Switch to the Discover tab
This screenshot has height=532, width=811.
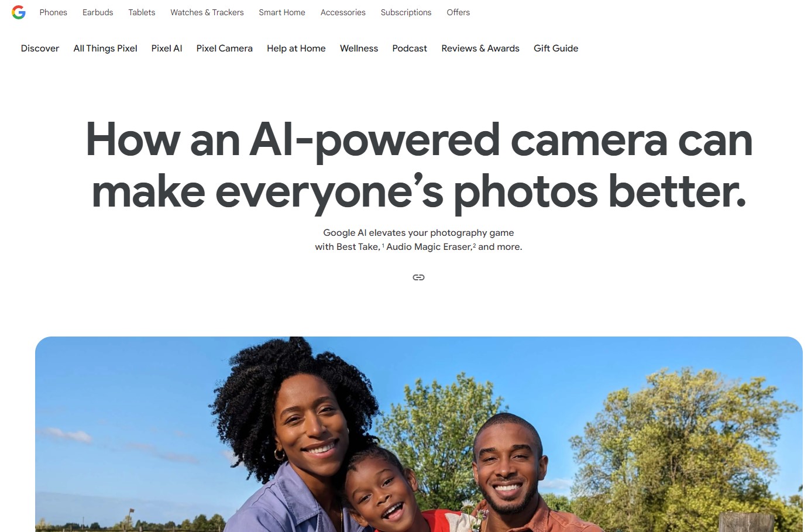coord(40,49)
